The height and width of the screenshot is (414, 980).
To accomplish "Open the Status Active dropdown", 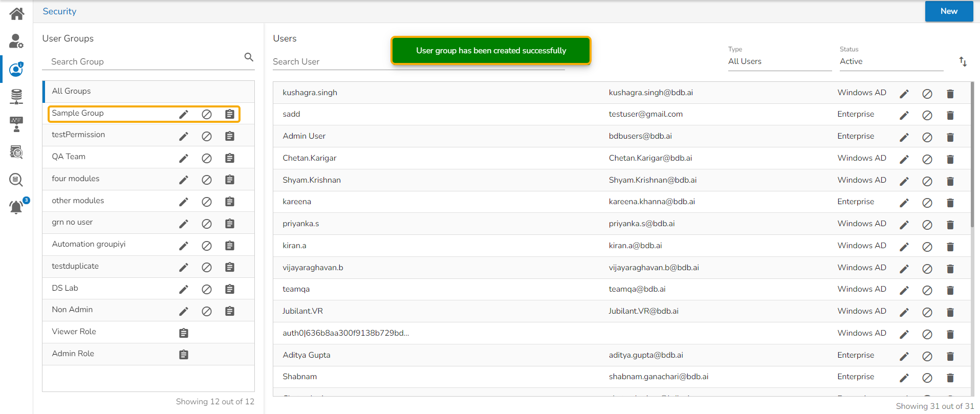I will pyautogui.click(x=891, y=61).
